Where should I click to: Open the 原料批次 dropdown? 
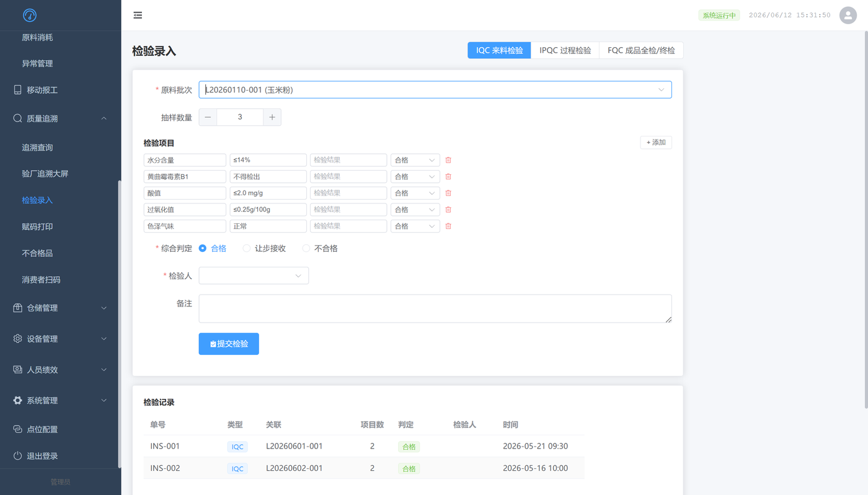(x=435, y=90)
